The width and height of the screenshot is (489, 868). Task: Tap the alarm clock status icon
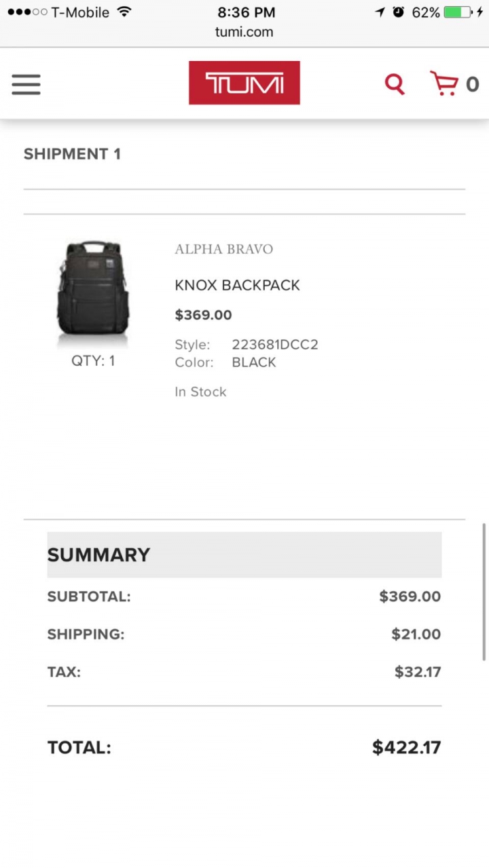coord(399,12)
